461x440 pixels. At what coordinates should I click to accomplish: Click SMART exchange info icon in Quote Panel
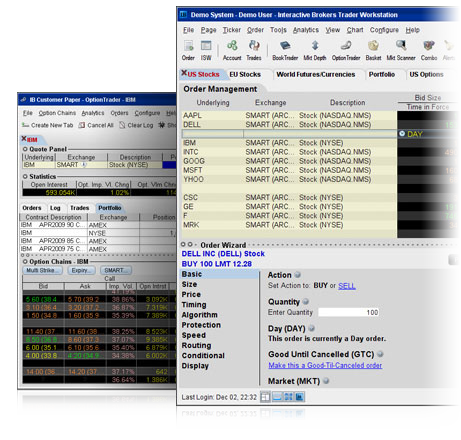tap(84, 165)
